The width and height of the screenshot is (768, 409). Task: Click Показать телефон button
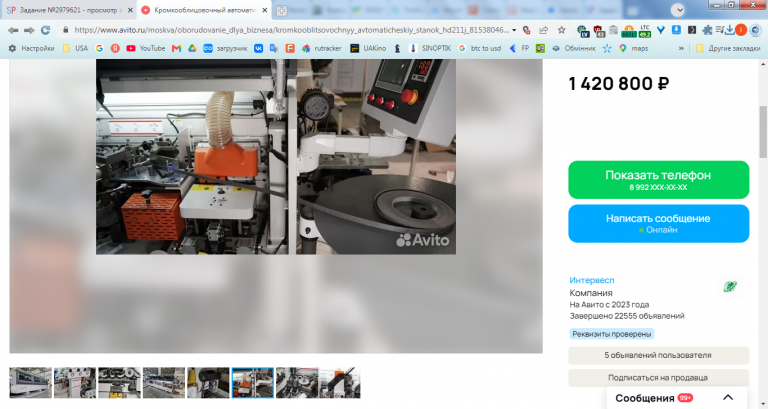(658, 180)
